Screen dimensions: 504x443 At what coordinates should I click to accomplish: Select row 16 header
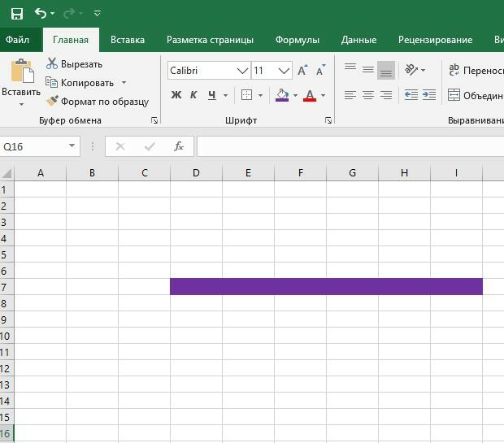7,433
